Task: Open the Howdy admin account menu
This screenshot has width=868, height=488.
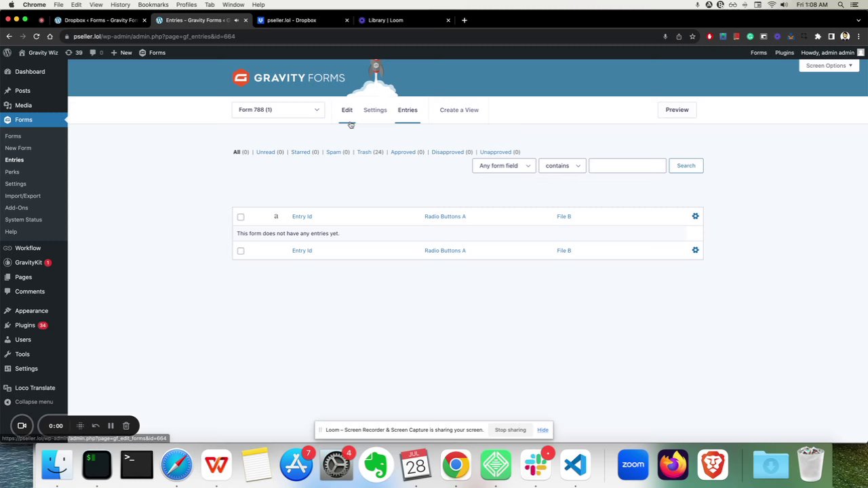Action: 833,52
